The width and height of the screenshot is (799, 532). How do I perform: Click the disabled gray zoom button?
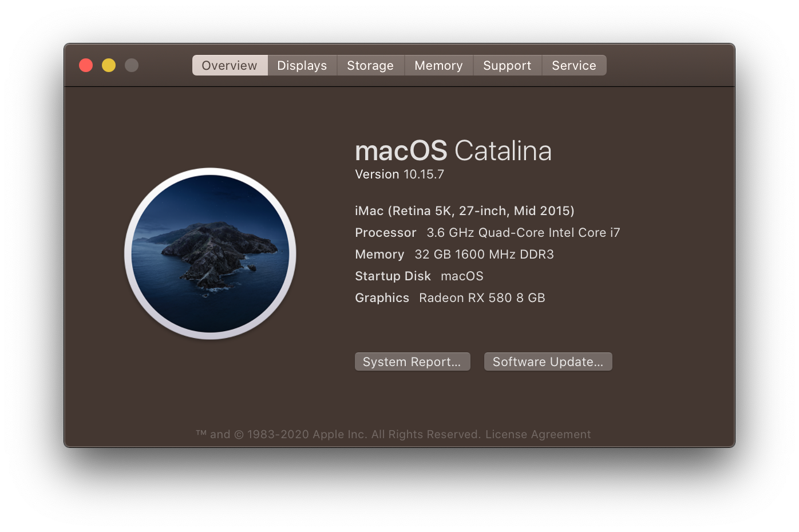[x=132, y=65]
